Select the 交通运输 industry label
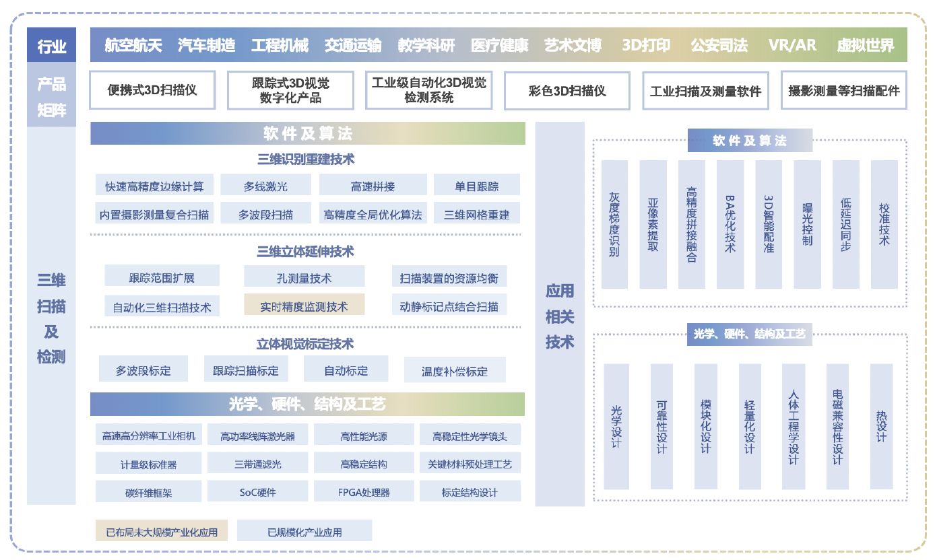Image resolution: width=935 pixels, height=560 pixels. click(x=353, y=46)
